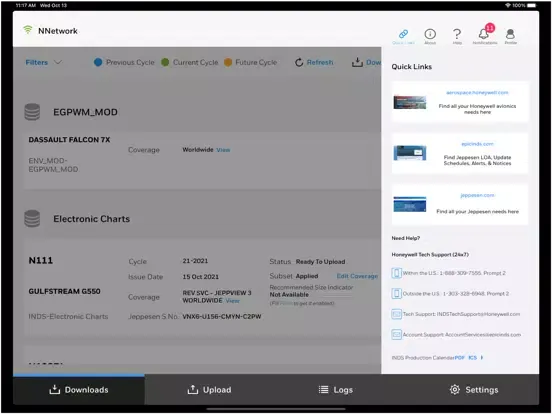Image resolution: width=552 pixels, height=414 pixels.
Task: Click the Tech Support email address text
Action: (478, 314)
